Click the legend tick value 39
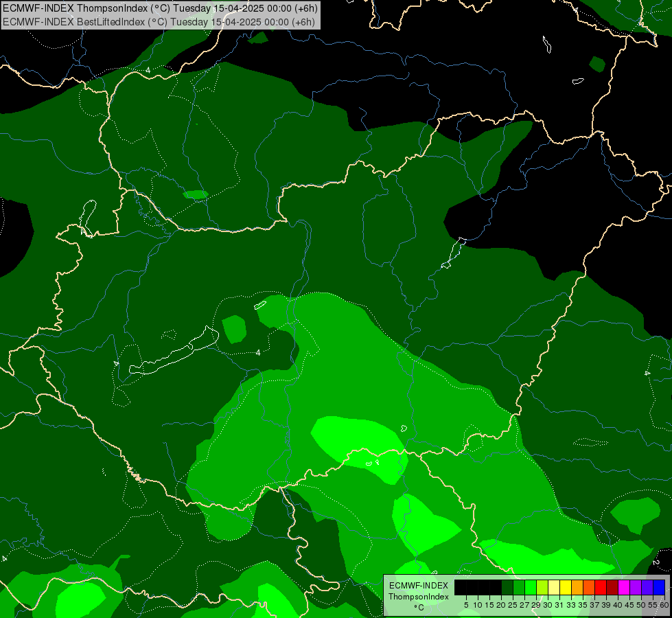The image size is (672, 618). [x=606, y=605]
